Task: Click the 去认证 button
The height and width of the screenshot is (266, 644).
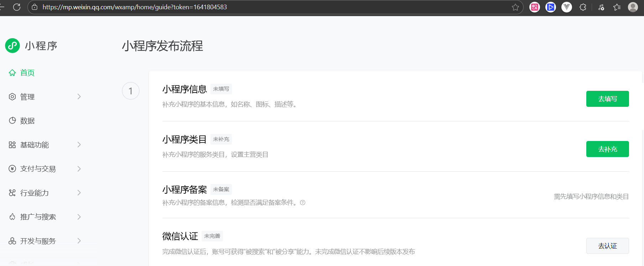Action: [x=607, y=246]
